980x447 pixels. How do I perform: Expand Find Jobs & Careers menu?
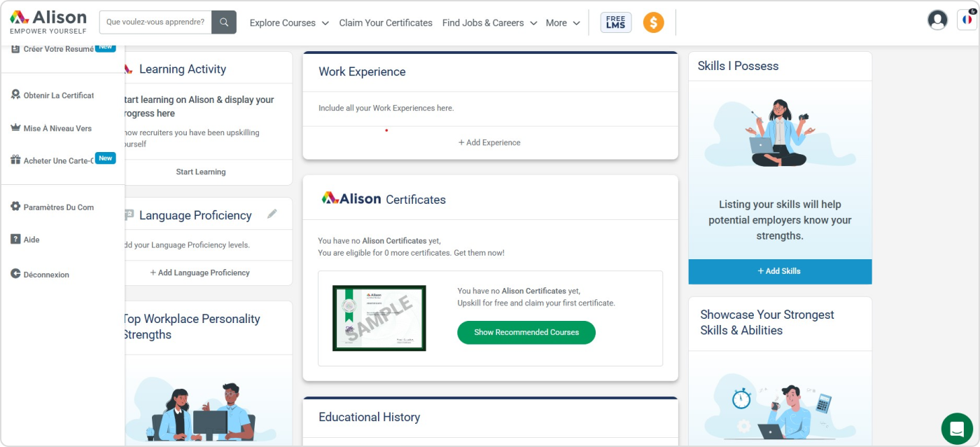pyautogui.click(x=489, y=23)
